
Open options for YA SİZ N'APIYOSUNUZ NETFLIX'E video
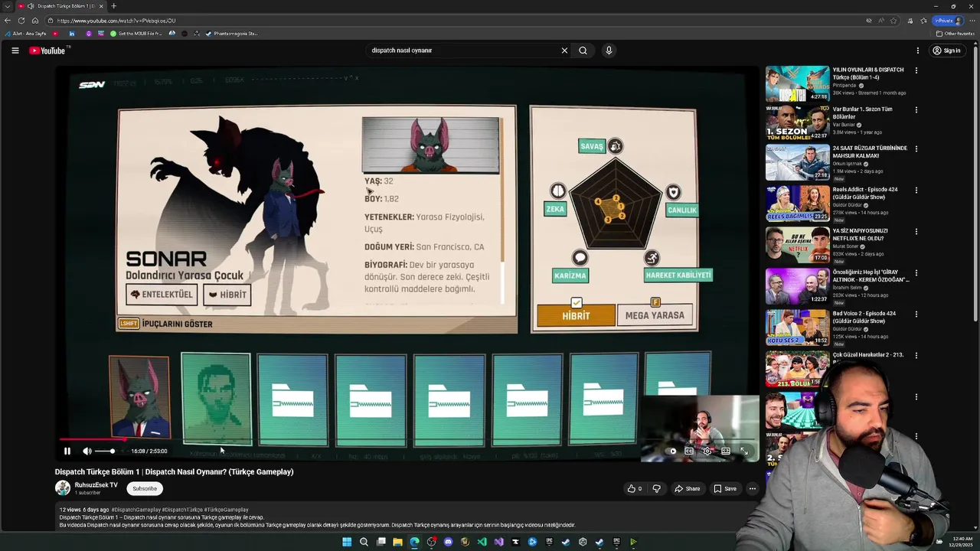tap(916, 231)
